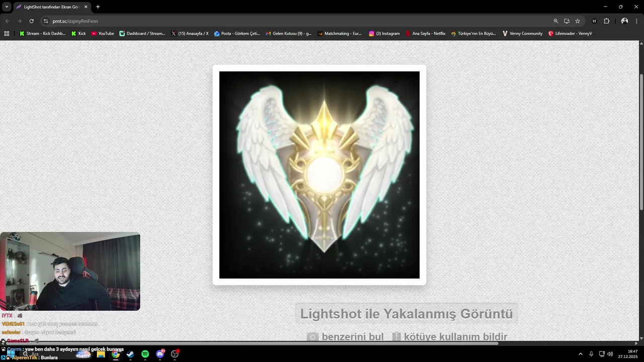Viewport: 644px width, 362px height.
Task: Open Stream - Kick Dashboard bookmark
Action: [x=42, y=34]
